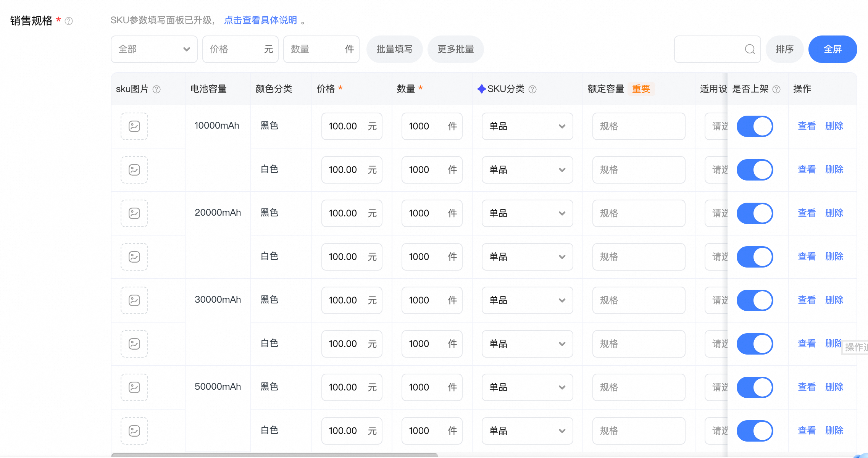The height and width of the screenshot is (458, 868).
Task: Click the search input box
Action: coord(717,49)
